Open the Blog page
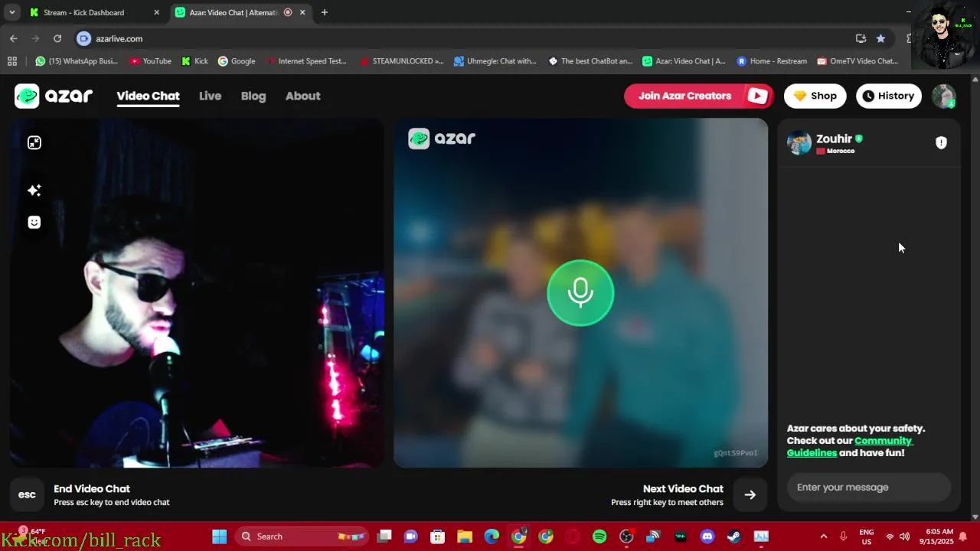This screenshot has width=980, height=551. (253, 96)
